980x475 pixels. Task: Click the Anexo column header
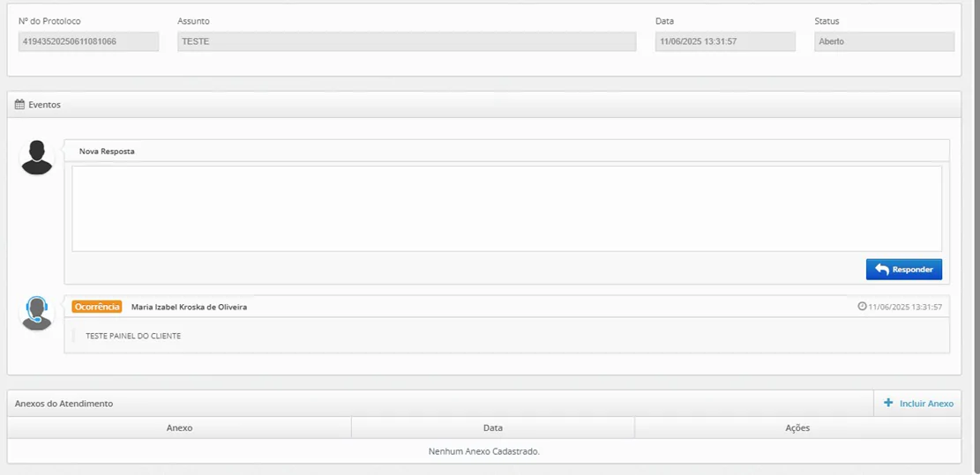click(x=179, y=427)
